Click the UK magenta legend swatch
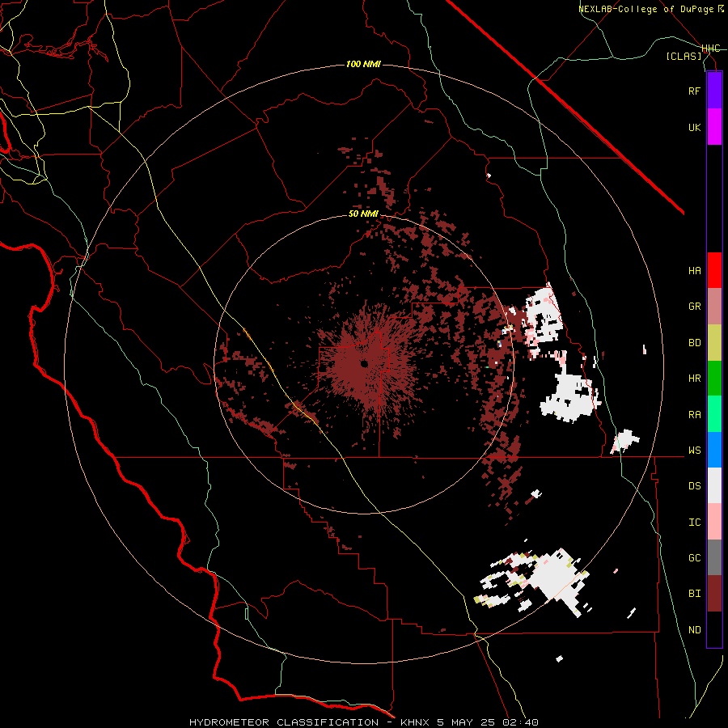 [x=714, y=127]
